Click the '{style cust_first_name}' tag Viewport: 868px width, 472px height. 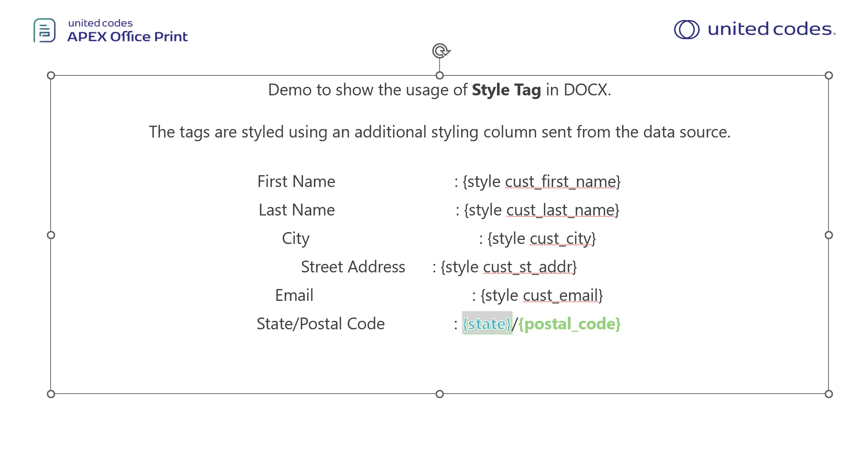pyautogui.click(x=541, y=182)
